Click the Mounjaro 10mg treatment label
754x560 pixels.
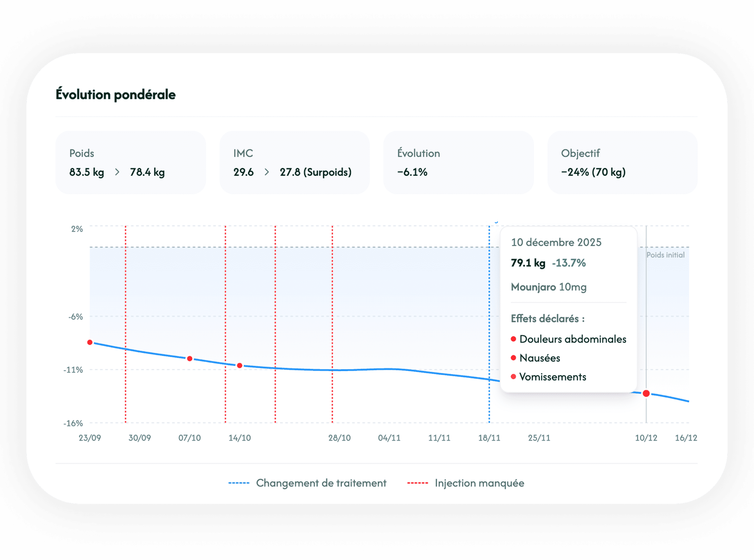548,287
